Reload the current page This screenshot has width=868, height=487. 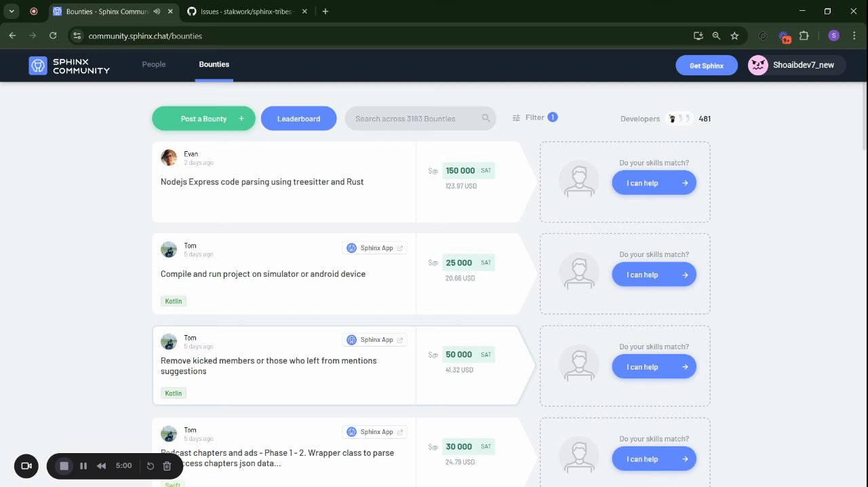(x=53, y=36)
